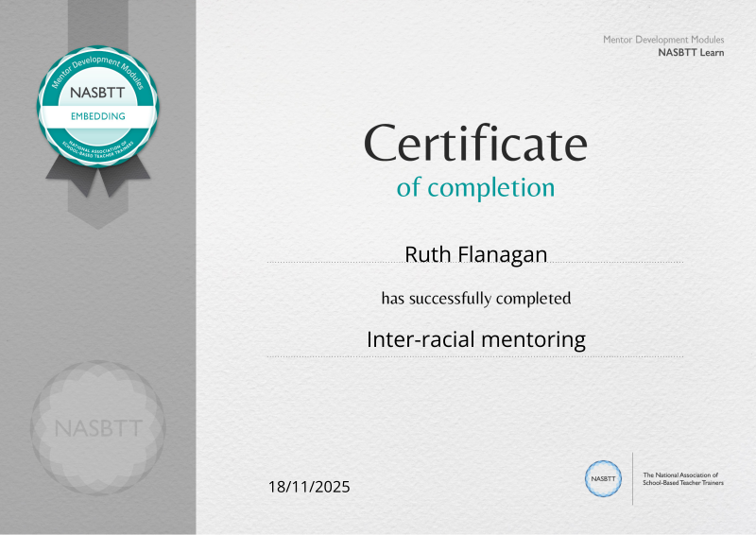
Task: Select the course title Inter-racial mentoring
Action: 475,338
